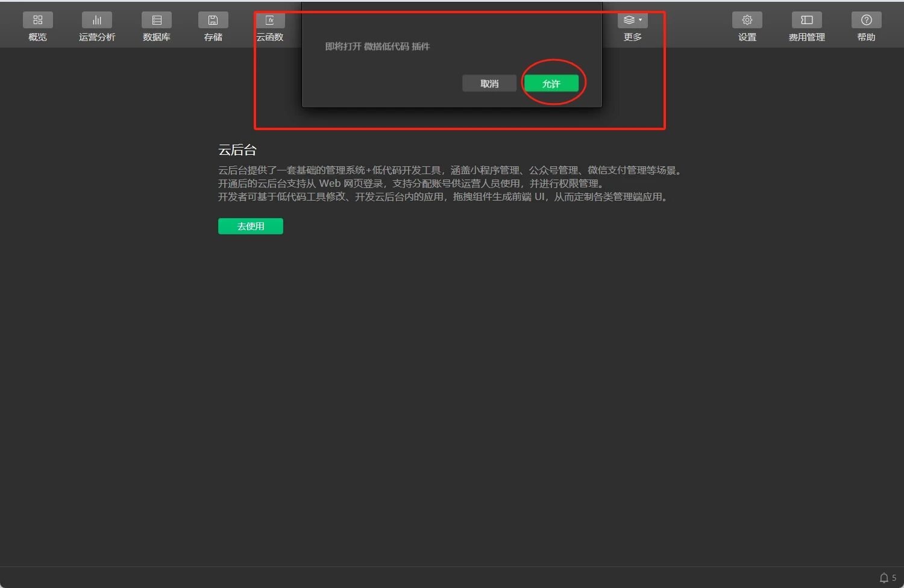
Task: Select the 设置 label in toolbar
Action: 747,37
